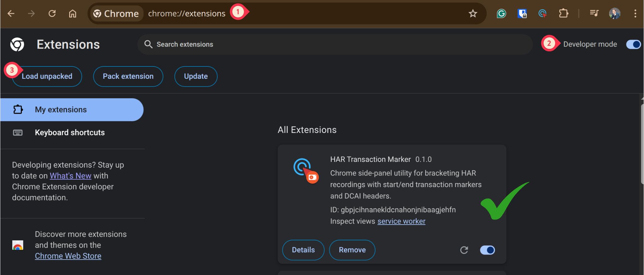The image size is (644, 275).
Task: Go back using the browser back arrow
Action: point(11,14)
